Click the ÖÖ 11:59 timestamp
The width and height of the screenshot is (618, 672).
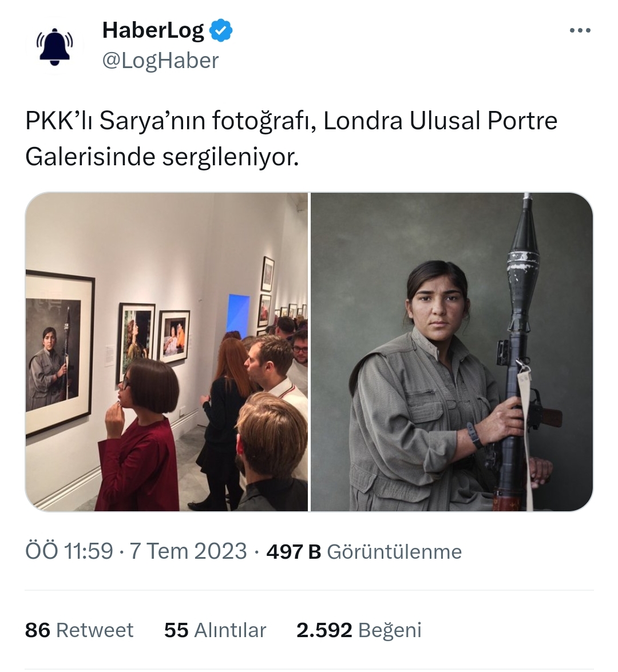tap(69, 551)
